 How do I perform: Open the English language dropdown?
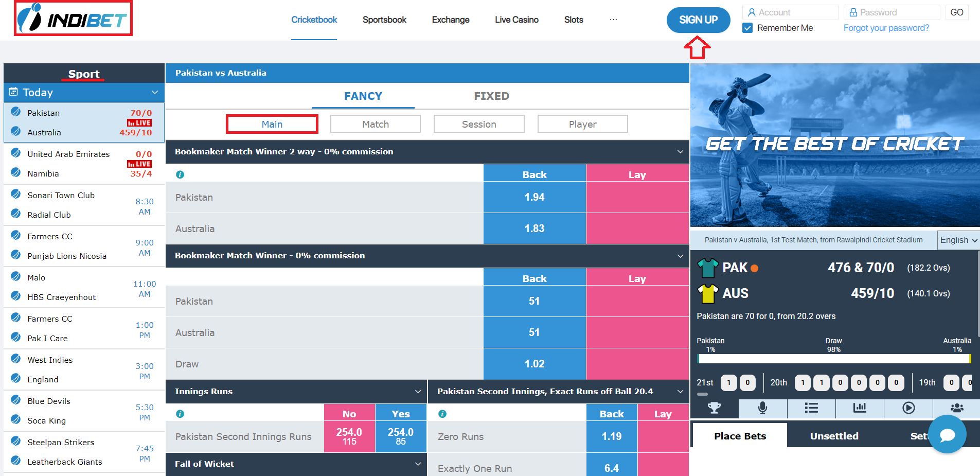pyautogui.click(x=958, y=240)
